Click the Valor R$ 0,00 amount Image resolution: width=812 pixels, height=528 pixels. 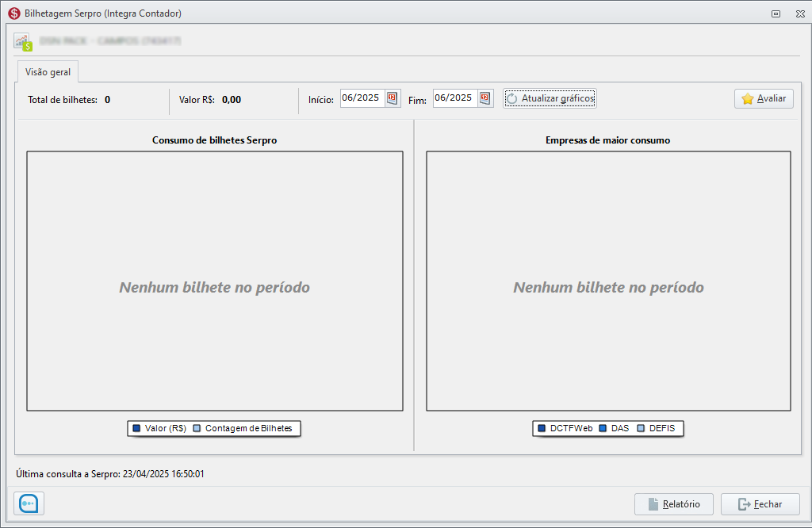click(232, 100)
